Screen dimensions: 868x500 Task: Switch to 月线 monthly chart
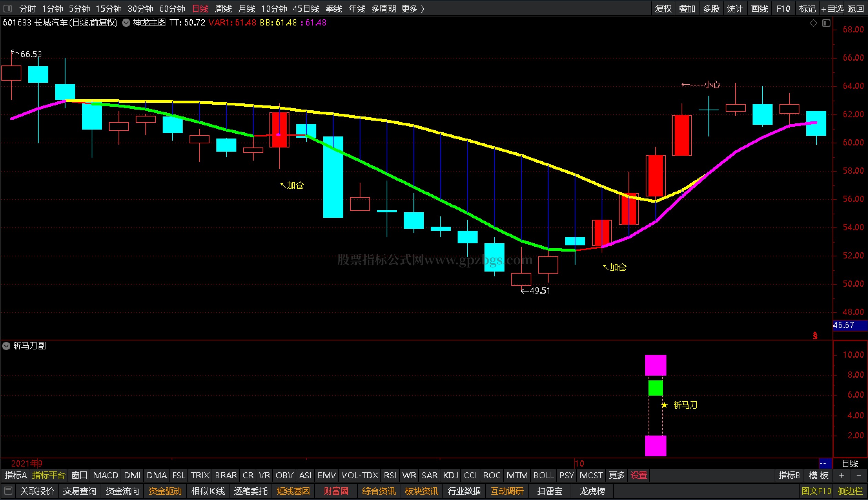point(246,9)
